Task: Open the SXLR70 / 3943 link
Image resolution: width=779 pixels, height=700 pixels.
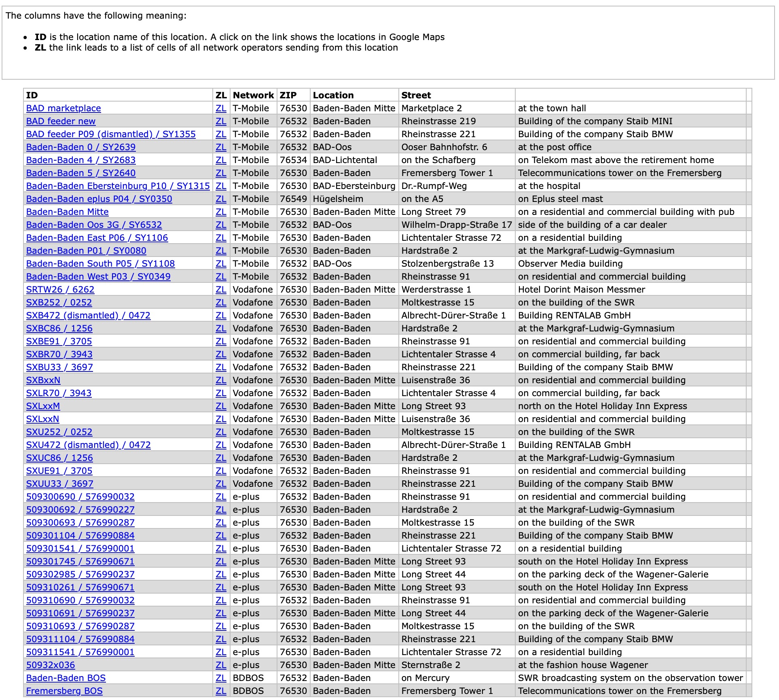Action: [x=59, y=393]
